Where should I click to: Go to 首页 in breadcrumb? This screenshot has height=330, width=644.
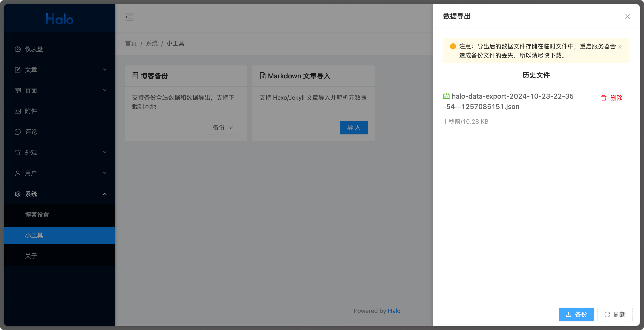click(131, 44)
